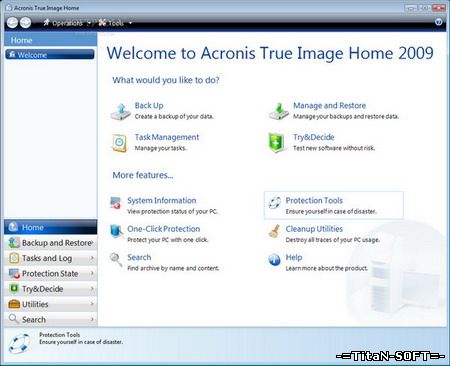Screen dimensions: 450x366
Task: Open the System Information link
Action: click(x=162, y=201)
